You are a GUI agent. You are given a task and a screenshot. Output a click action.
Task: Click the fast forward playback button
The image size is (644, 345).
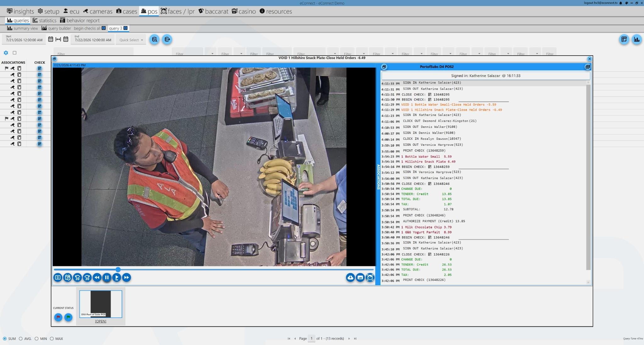tap(126, 277)
